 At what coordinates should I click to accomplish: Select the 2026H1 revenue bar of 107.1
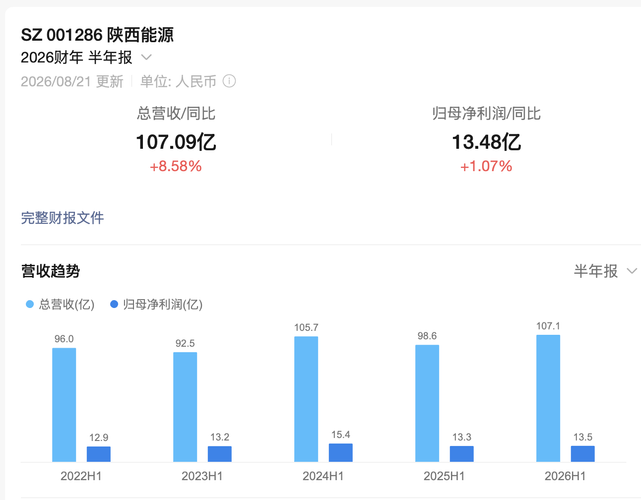click(x=548, y=398)
